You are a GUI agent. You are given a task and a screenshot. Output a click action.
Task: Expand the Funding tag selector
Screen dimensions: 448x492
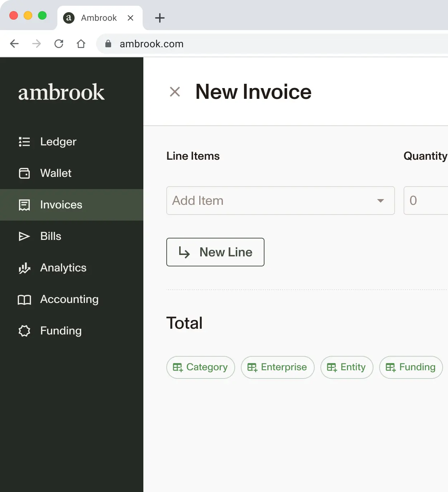(x=411, y=367)
